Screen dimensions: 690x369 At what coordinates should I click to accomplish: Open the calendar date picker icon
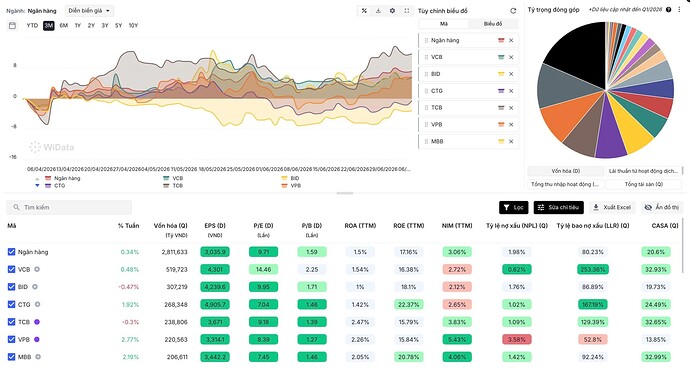(12, 26)
